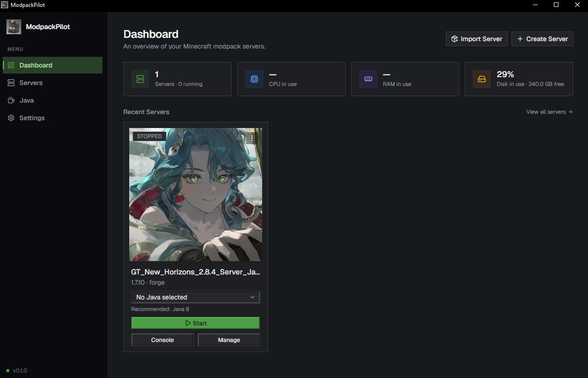Click the Settings gear icon in sidebar
Image resolution: width=588 pixels, height=378 pixels.
(x=11, y=118)
